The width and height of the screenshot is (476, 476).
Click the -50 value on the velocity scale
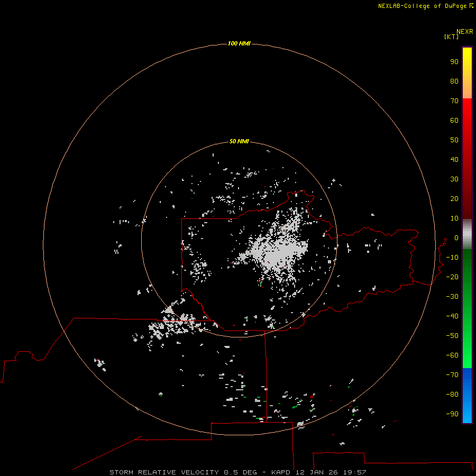(x=452, y=336)
